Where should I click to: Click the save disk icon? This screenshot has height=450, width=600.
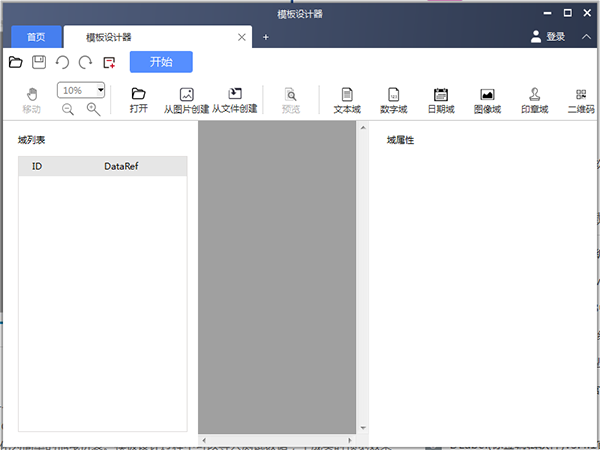click(39, 62)
